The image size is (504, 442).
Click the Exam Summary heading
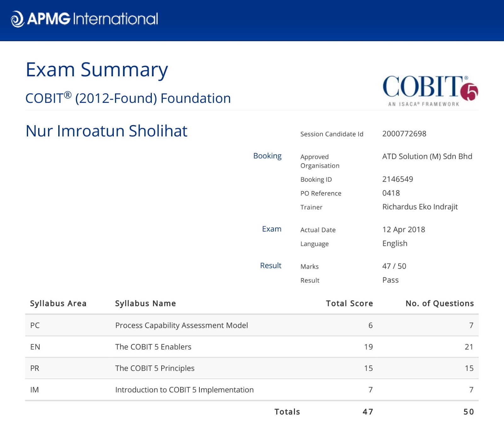coord(97,69)
